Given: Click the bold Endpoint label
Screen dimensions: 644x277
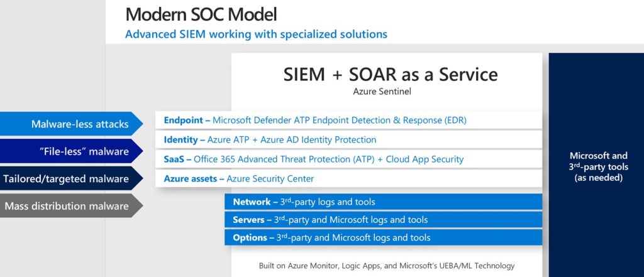Looking at the screenshot, I should (x=183, y=120).
